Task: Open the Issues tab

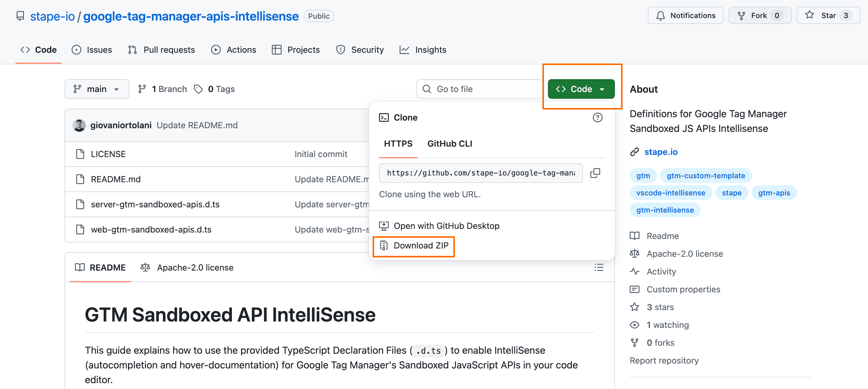Action: [x=92, y=50]
